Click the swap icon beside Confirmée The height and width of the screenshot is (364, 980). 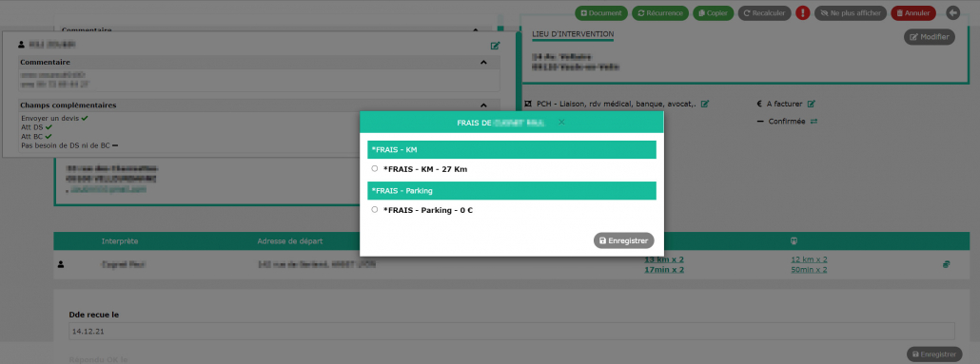coord(813,122)
